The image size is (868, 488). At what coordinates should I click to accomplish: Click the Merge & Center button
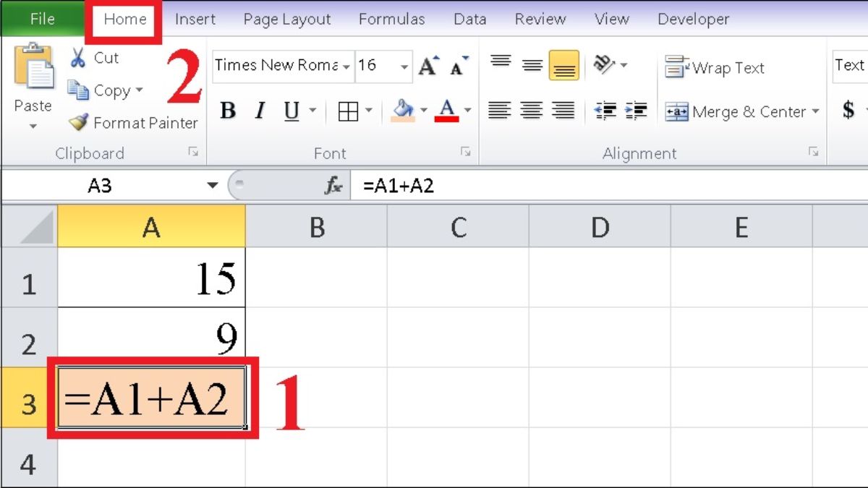coord(735,111)
